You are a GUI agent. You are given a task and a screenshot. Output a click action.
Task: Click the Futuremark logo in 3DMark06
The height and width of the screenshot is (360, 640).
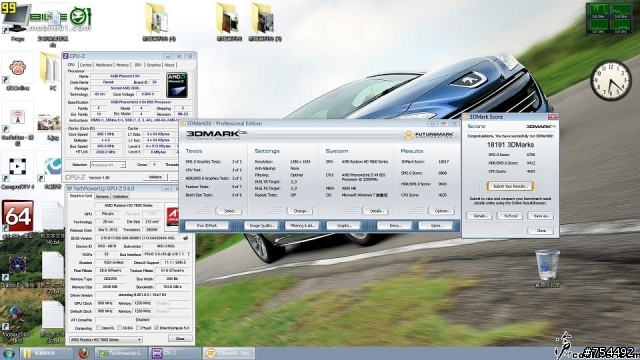(x=429, y=135)
